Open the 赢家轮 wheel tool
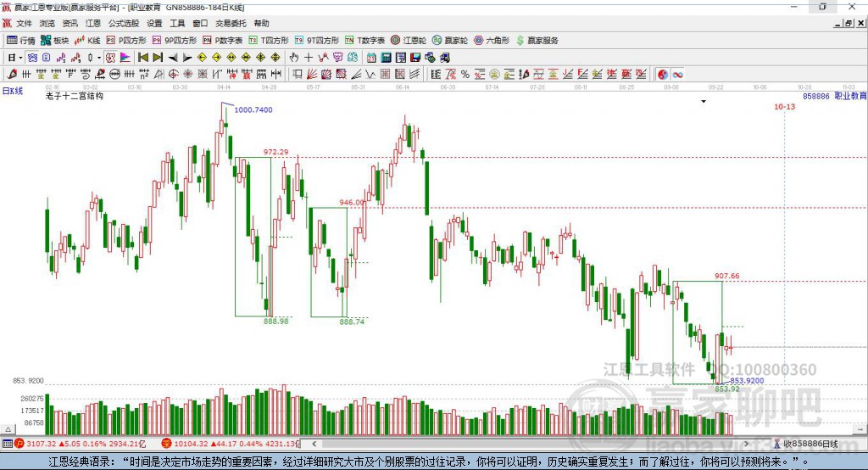The height and width of the screenshot is (470, 868). point(450,41)
